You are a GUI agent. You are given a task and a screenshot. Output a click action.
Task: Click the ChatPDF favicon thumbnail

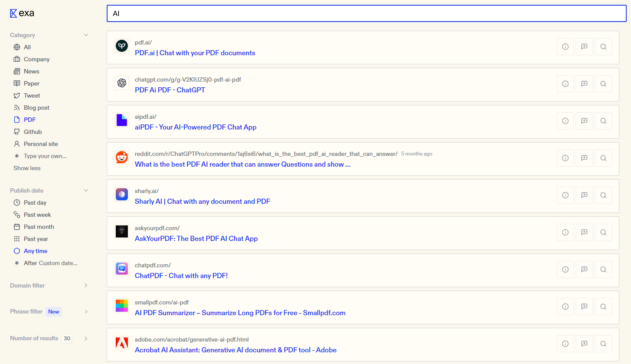(x=122, y=269)
